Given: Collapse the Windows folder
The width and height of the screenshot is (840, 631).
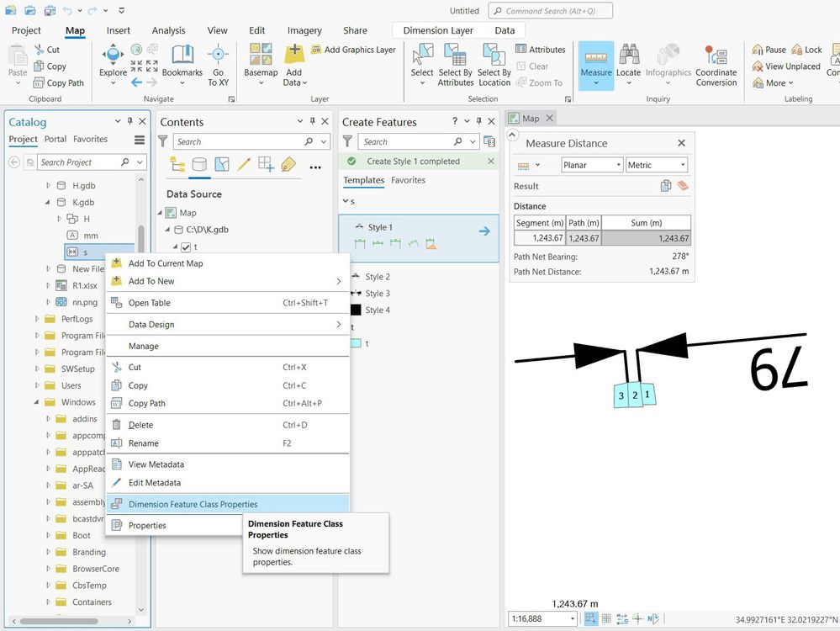Looking at the screenshot, I should click(36, 402).
